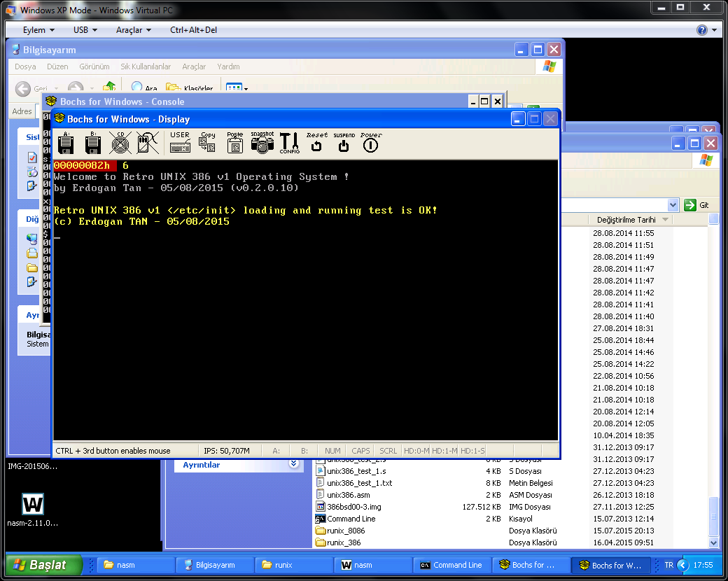Screen dimensions: 728x581
Task: Show hidden tray icons arrow
Action: [682, 565]
